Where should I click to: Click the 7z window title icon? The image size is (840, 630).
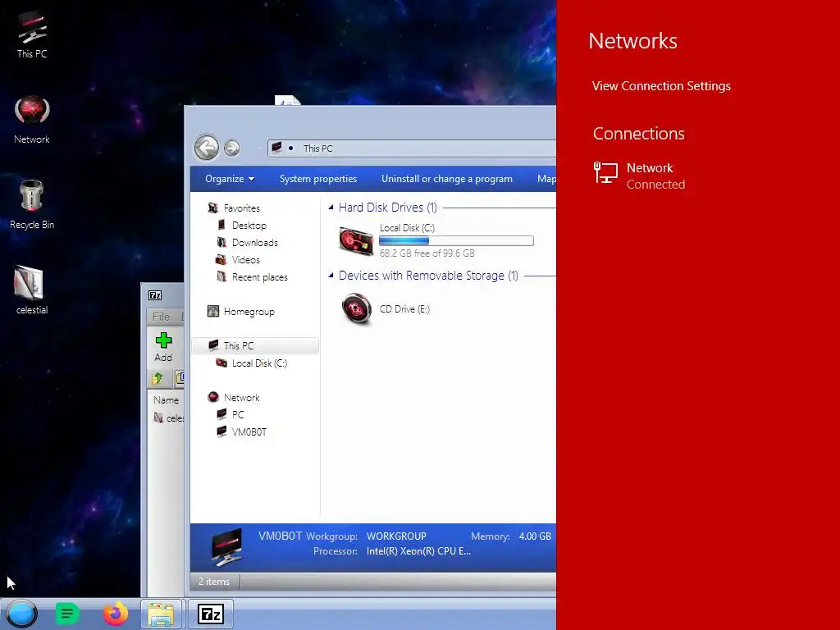point(155,295)
